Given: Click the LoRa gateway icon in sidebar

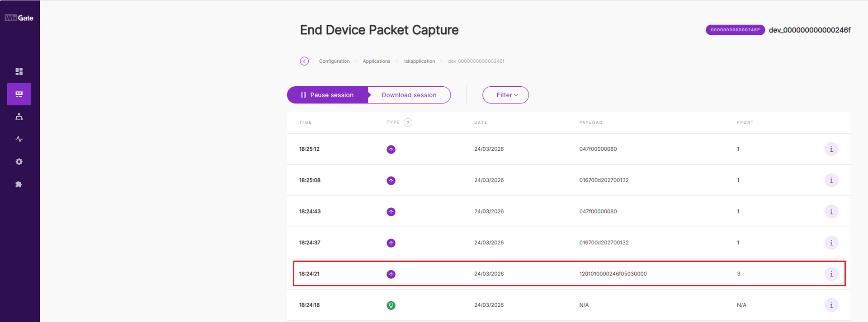Looking at the screenshot, I should pos(19,94).
